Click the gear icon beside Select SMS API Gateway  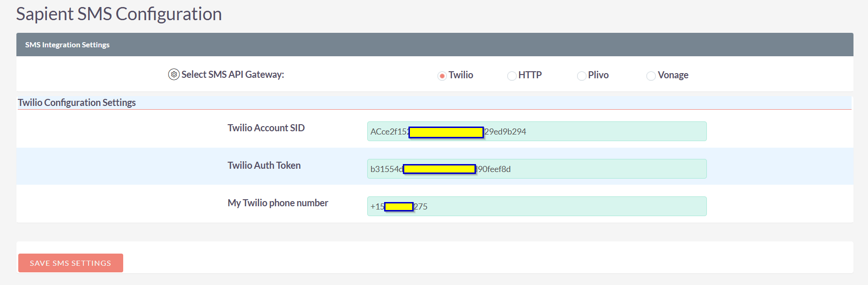(x=174, y=75)
